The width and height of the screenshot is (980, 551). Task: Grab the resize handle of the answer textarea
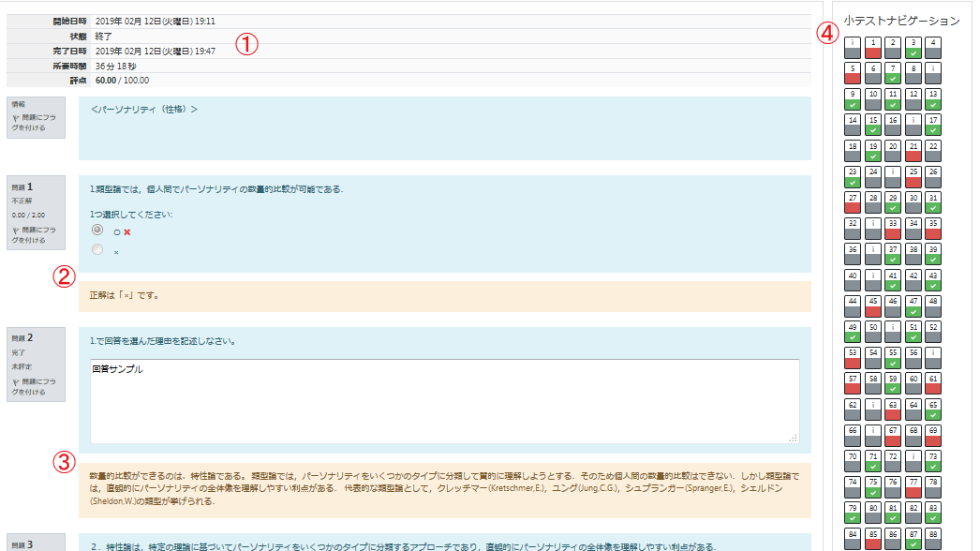793,437
